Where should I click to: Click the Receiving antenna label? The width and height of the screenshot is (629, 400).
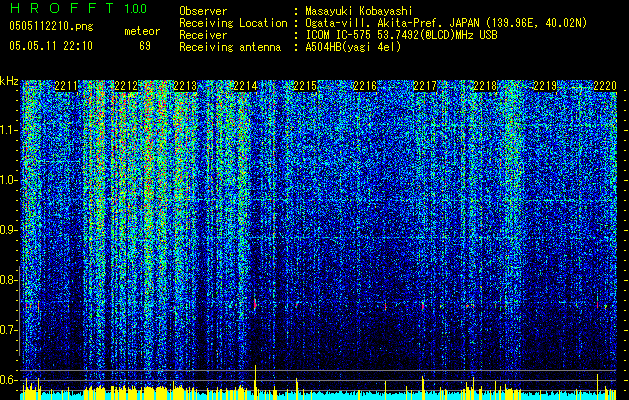pos(230,47)
